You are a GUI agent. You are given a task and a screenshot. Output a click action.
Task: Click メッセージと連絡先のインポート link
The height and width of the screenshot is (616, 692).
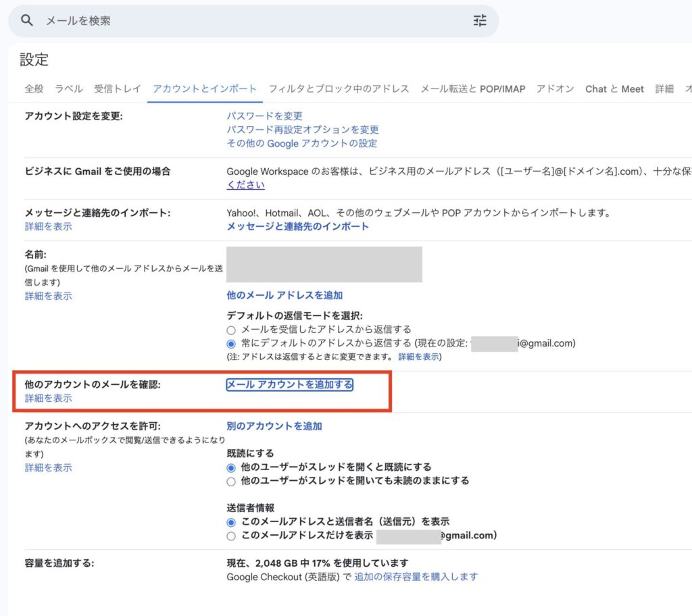(x=297, y=226)
